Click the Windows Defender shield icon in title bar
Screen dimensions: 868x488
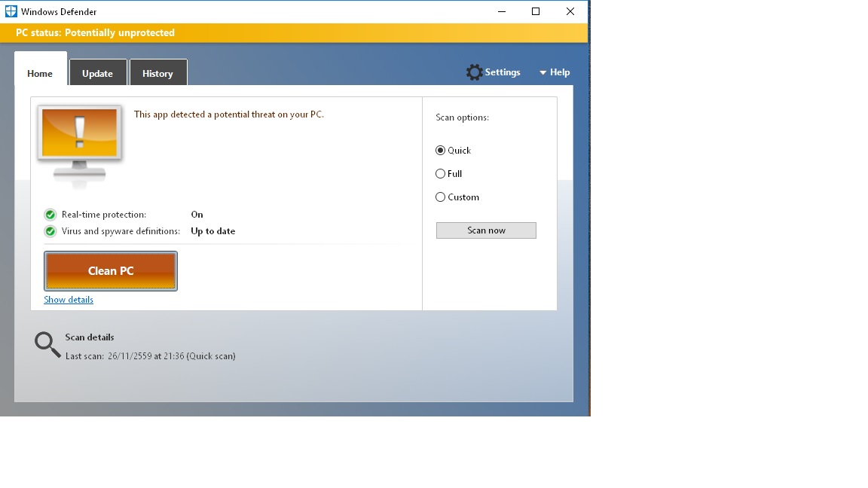tap(11, 11)
